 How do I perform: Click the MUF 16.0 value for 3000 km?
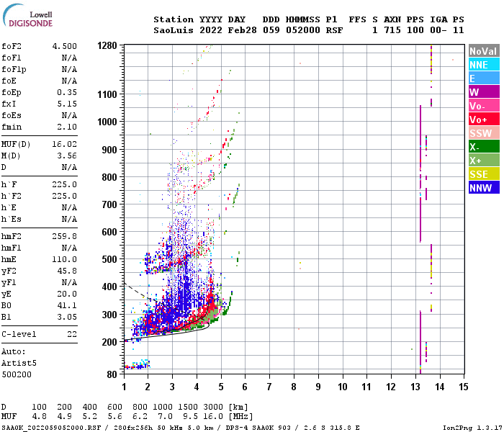(x=213, y=417)
